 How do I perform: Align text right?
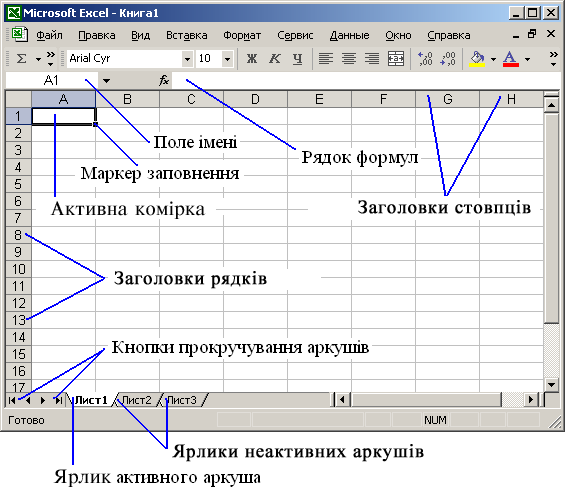point(372,58)
